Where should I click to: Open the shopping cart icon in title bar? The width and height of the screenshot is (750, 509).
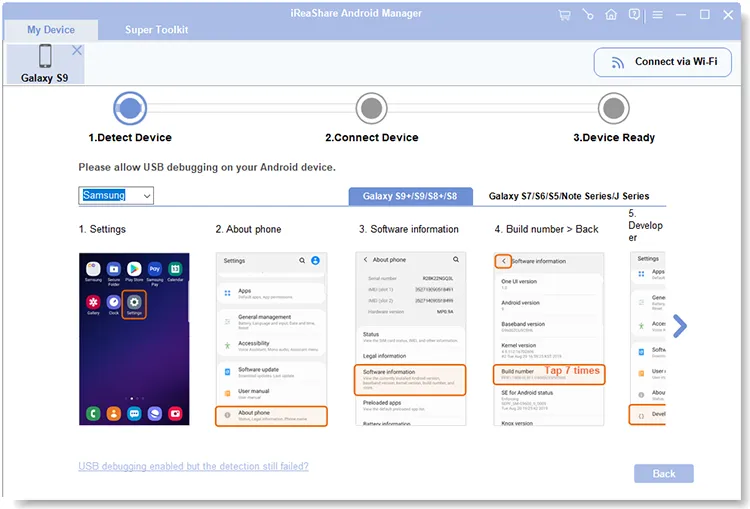[x=564, y=15]
